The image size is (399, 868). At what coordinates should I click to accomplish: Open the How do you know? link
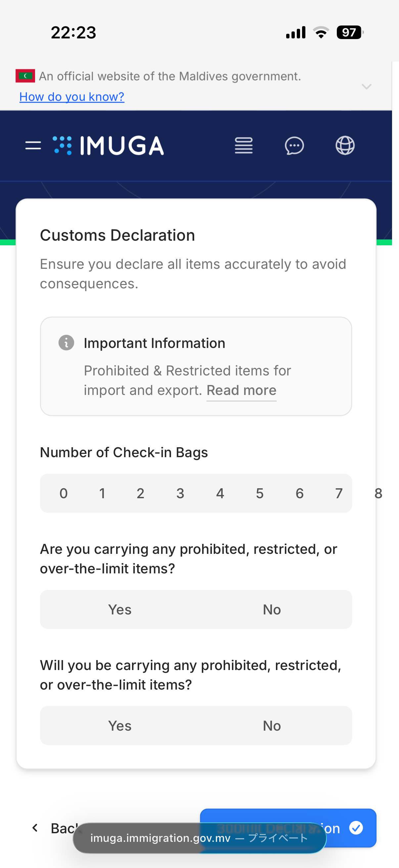pos(72,97)
